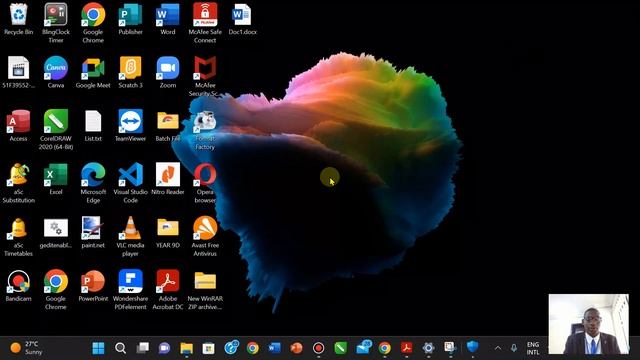Open CorelDRAW 2020 (64-Bit) shortcut
Screen dimensions: 640x360
(56, 129)
